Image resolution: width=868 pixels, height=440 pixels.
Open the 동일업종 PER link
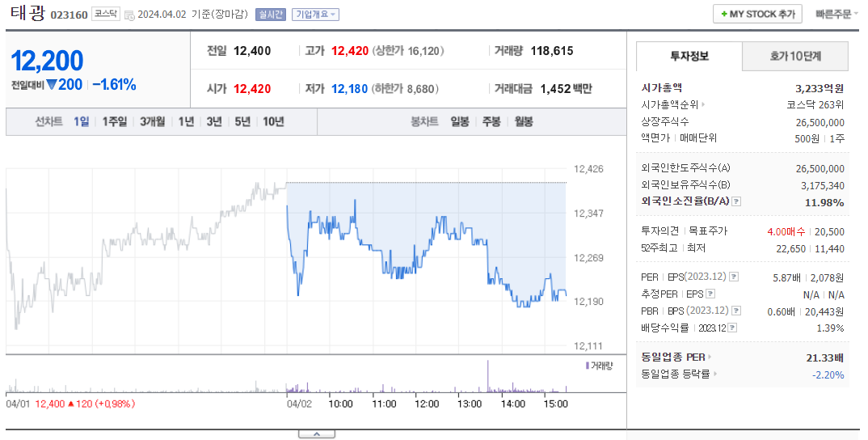pos(673,357)
